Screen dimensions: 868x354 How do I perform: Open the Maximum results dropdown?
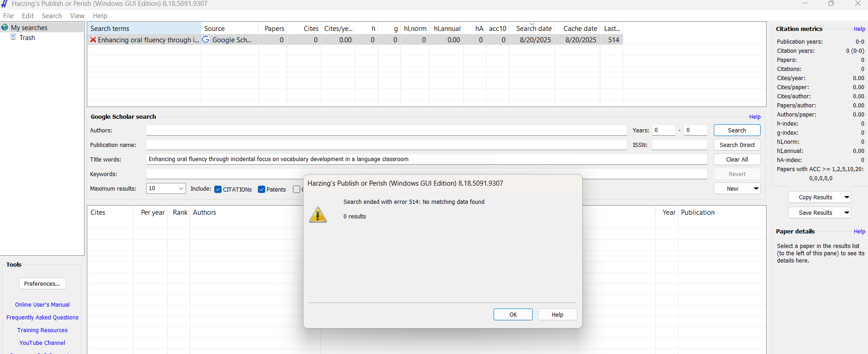tap(181, 188)
